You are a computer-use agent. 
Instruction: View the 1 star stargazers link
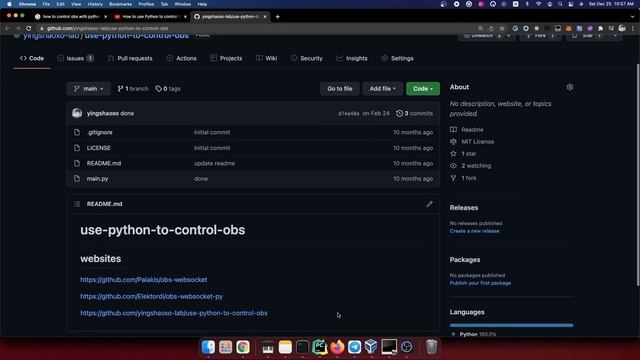pos(463,153)
